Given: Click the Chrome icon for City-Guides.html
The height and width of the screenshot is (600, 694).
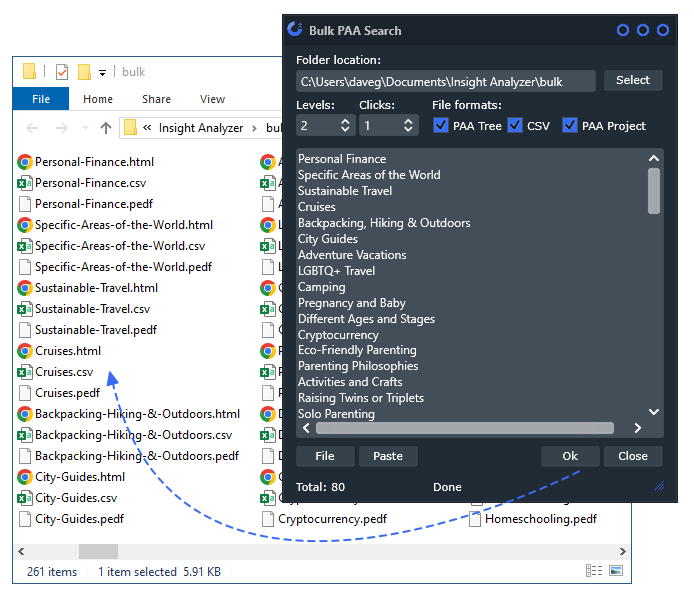Looking at the screenshot, I should pyautogui.click(x=25, y=477).
